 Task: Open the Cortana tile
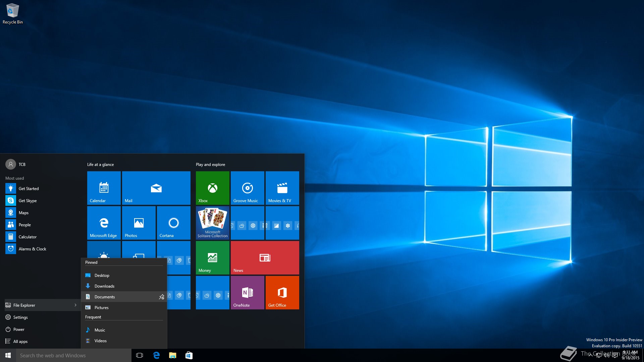click(173, 223)
